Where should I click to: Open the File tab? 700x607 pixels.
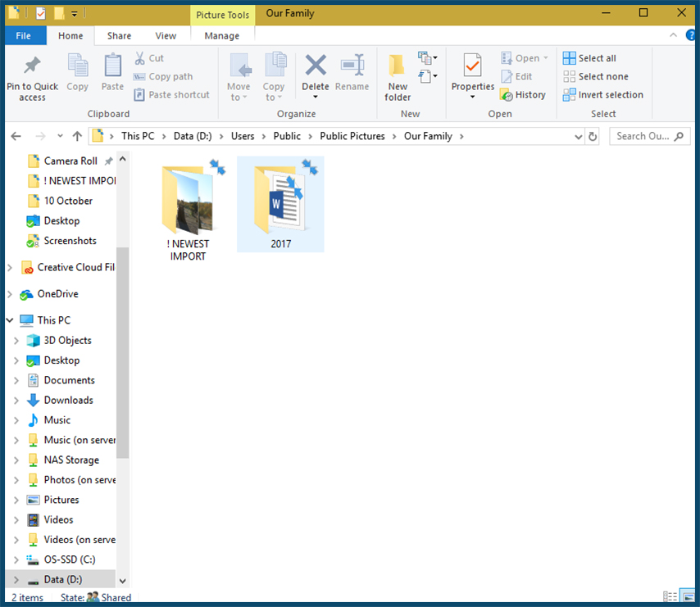tap(23, 36)
